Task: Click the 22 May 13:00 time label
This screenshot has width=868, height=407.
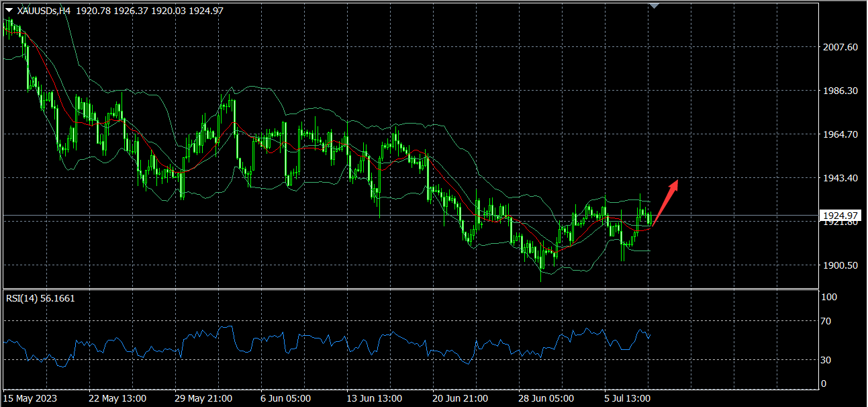Action: tap(117, 398)
